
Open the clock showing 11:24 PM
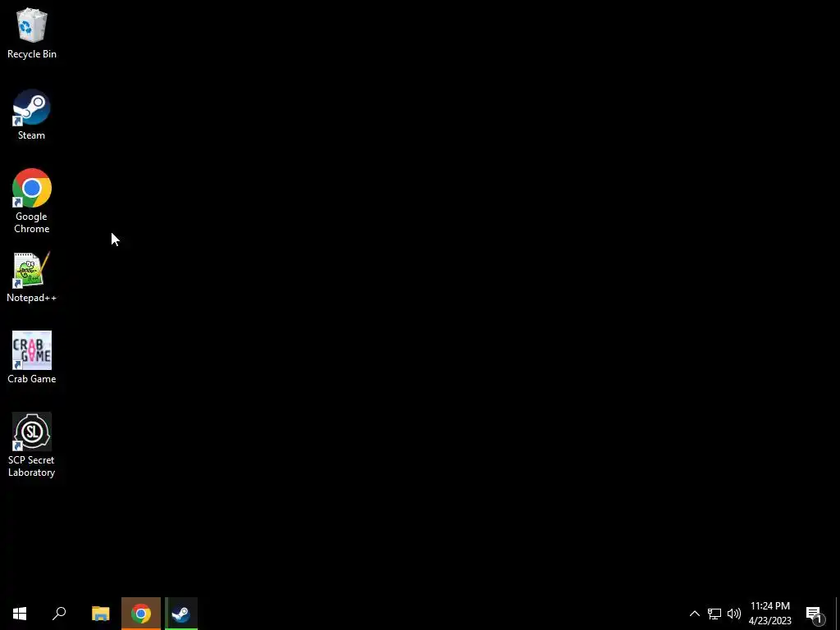tap(769, 614)
